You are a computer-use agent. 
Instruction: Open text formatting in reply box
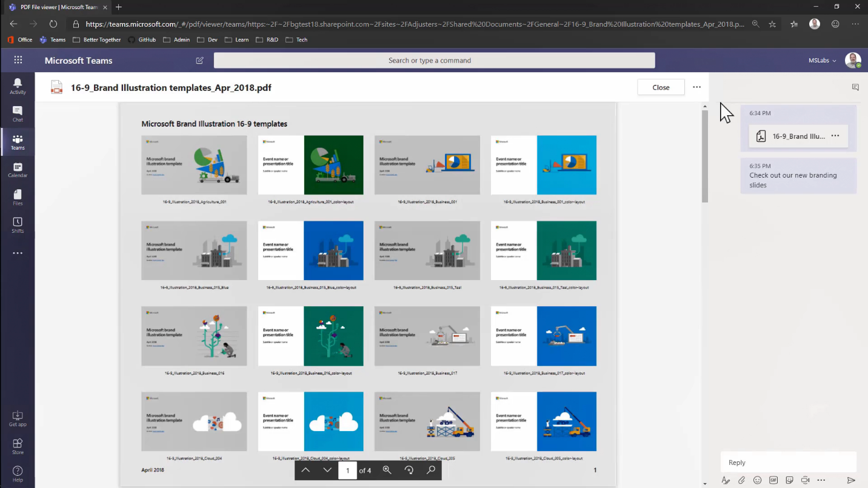(726, 480)
